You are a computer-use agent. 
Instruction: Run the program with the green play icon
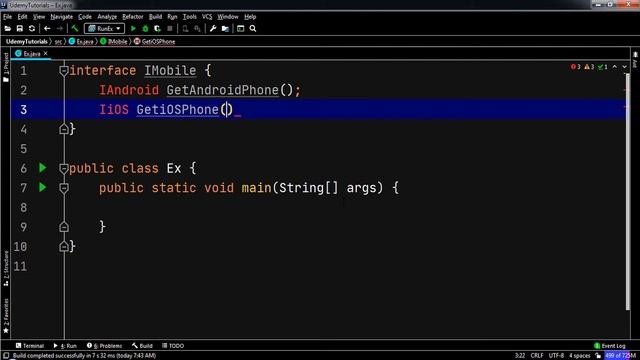(133, 29)
